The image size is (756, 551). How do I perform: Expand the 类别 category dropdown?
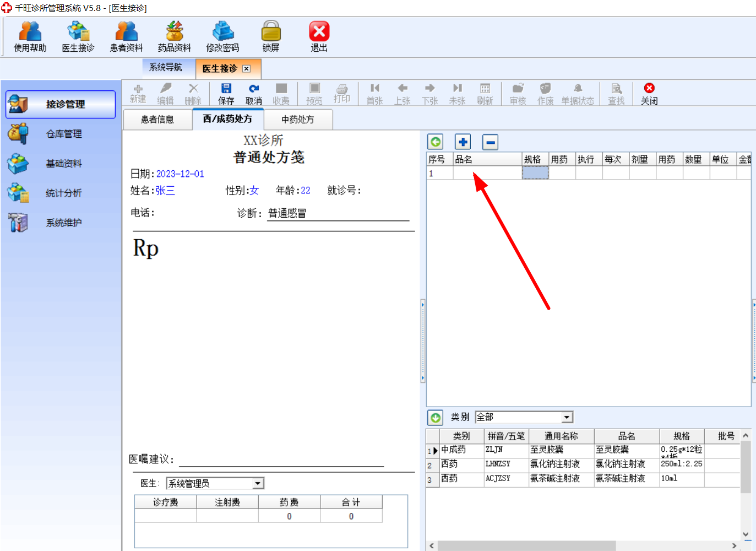pos(567,417)
